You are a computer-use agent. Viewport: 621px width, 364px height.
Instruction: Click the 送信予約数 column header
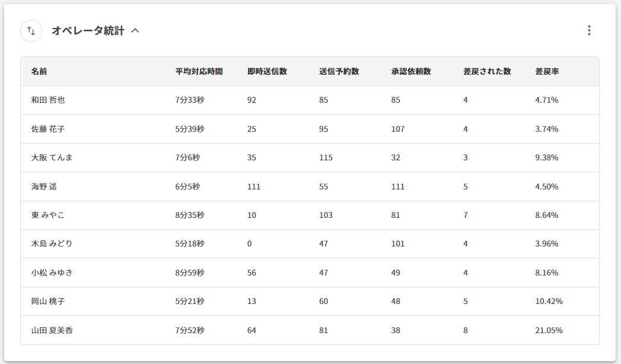tap(339, 71)
